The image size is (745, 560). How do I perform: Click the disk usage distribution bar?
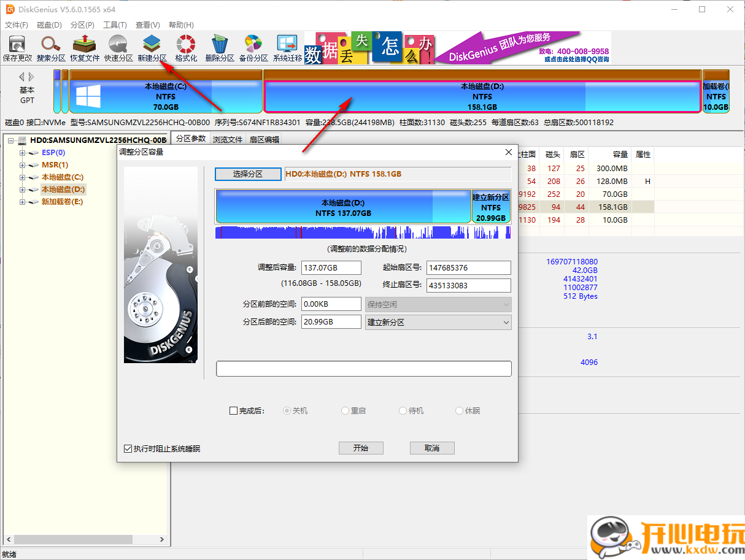[x=363, y=232]
